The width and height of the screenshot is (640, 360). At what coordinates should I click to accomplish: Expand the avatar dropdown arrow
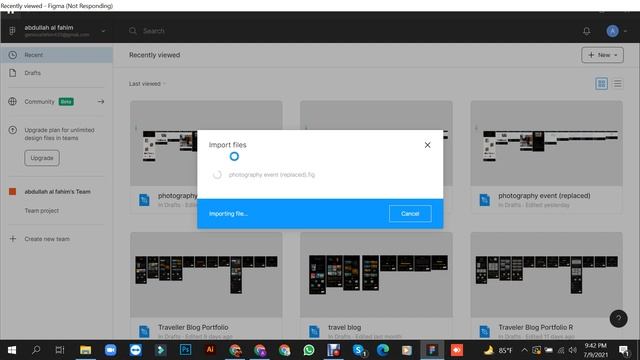(x=625, y=31)
